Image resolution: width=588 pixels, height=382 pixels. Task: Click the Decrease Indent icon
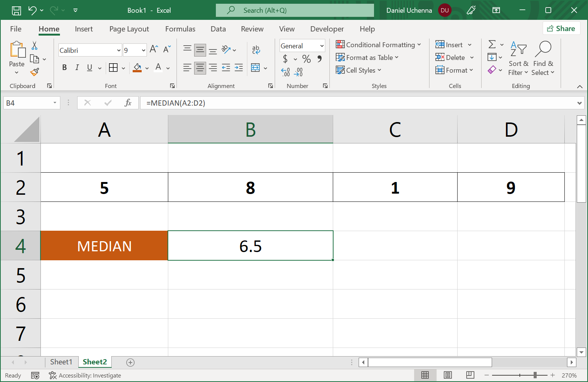[x=226, y=67]
